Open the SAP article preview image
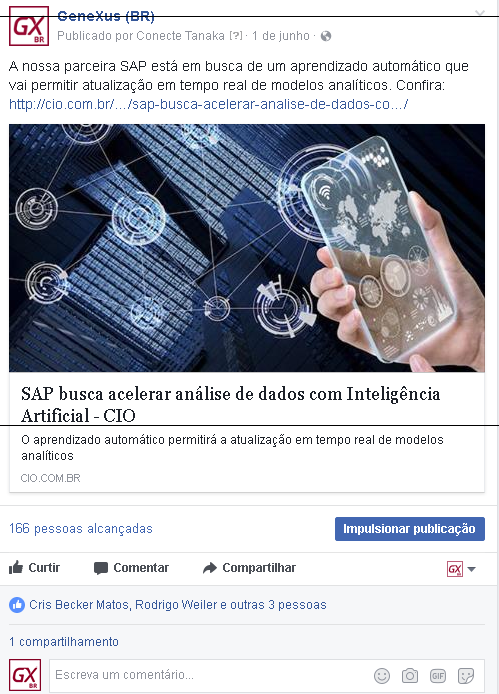 [247, 248]
